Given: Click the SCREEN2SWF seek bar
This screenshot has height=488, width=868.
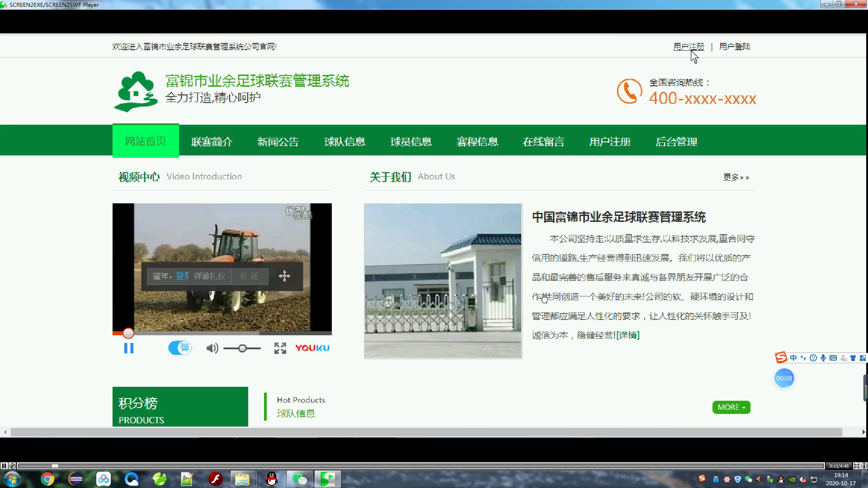Looking at the screenshot, I should (421, 466).
